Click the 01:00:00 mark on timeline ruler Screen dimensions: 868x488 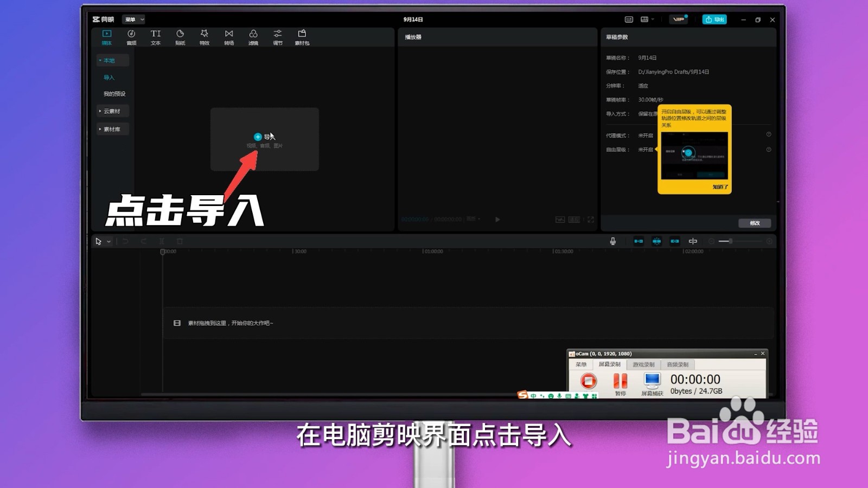click(433, 252)
